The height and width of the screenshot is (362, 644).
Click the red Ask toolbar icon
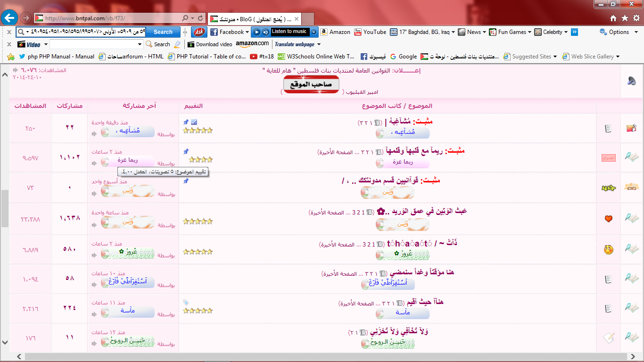[x=199, y=32]
